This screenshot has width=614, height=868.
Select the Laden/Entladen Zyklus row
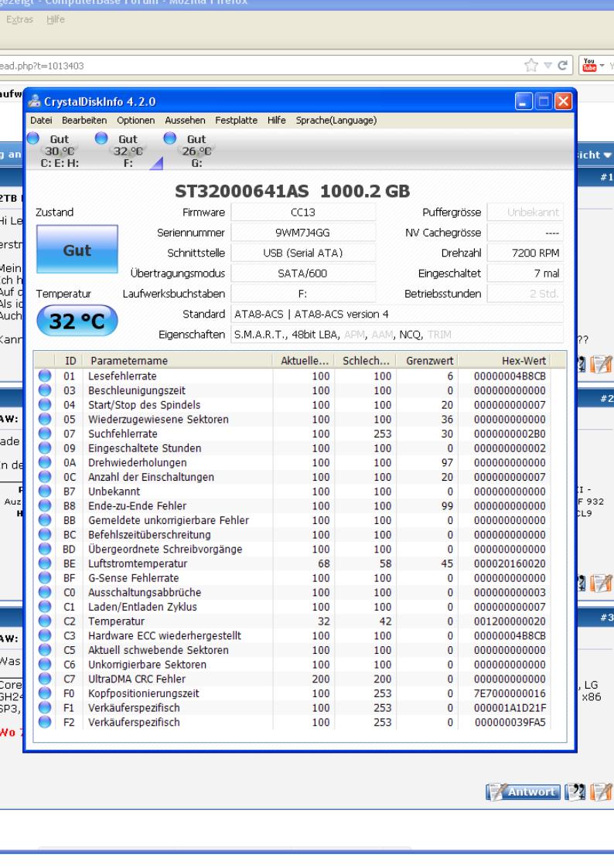292,606
